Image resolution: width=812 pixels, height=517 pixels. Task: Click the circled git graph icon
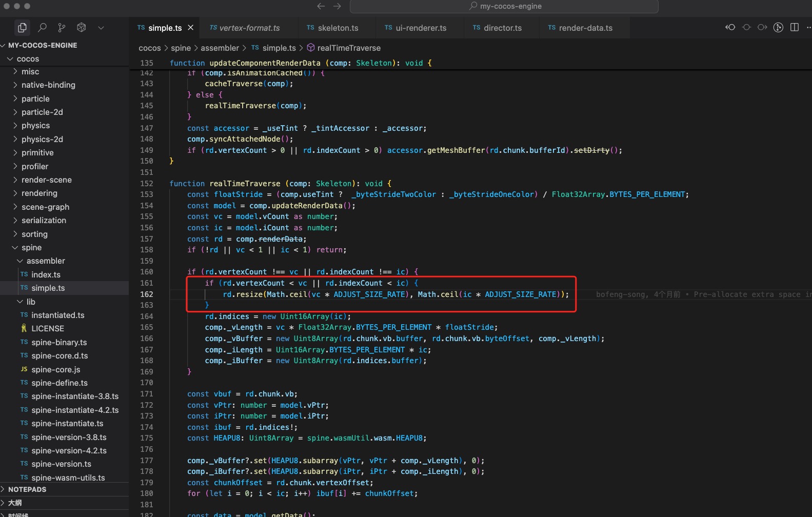pos(778,28)
